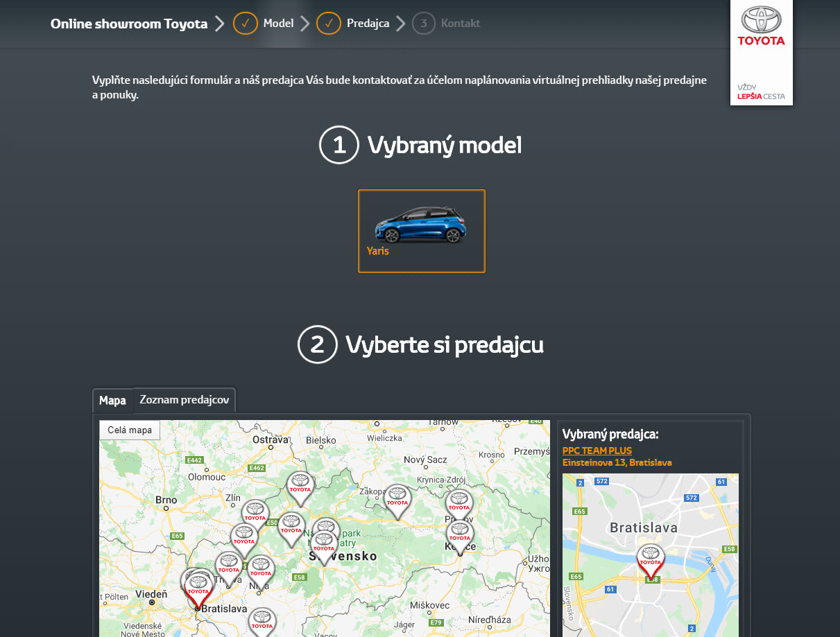Click the Online showroom Toyota title
Screen dimensions: 840x637
tap(129, 24)
